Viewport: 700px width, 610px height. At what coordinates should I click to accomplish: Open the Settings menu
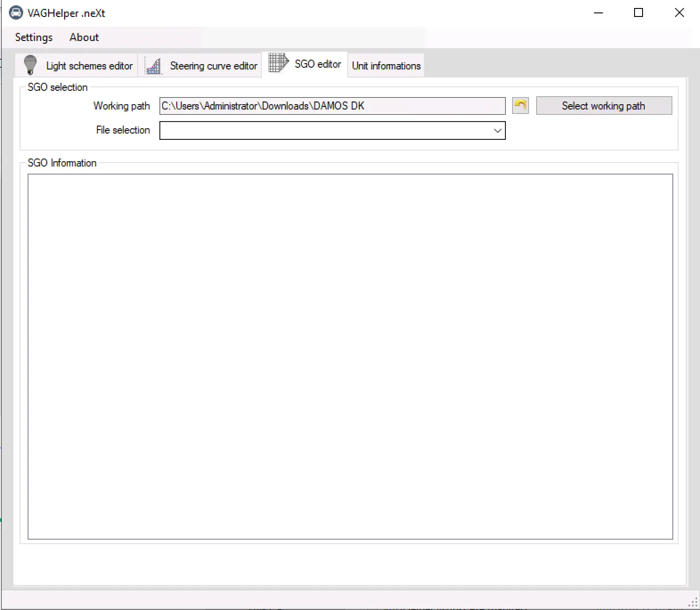[x=34, y=37]
